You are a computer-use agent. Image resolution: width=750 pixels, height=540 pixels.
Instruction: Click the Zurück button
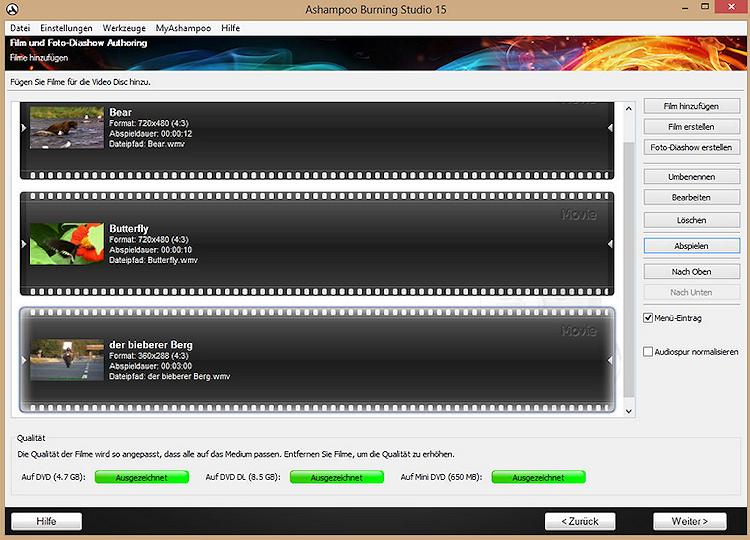580,521
